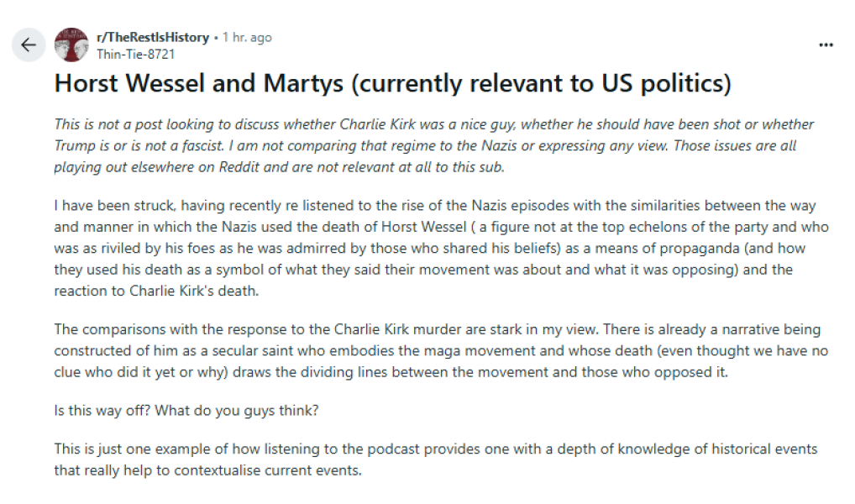The width and height of the screenshot is (855, 504).
Task: Open the three-dot post options menu
Action: click(x=826, y=45)
